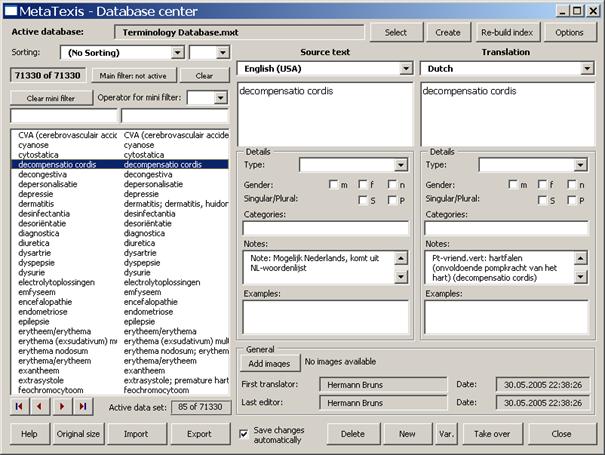Click the Create database button
605x455 pixels.
[x=448, y=32]
